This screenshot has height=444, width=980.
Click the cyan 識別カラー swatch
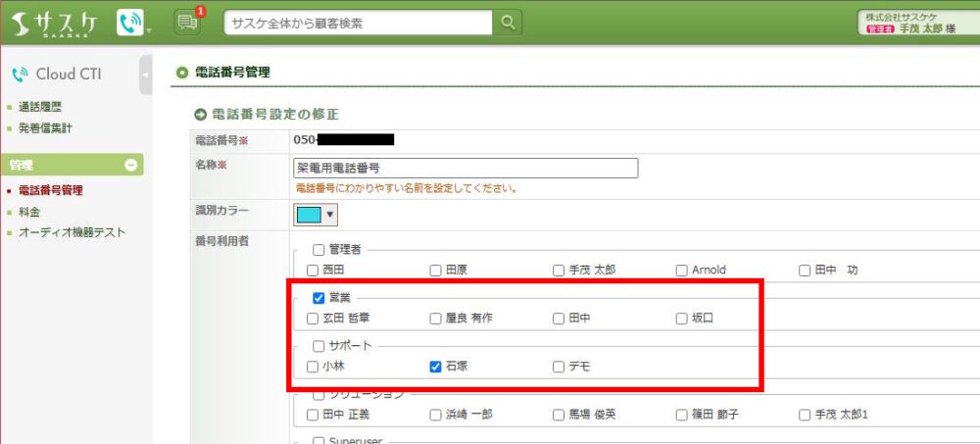309,215
